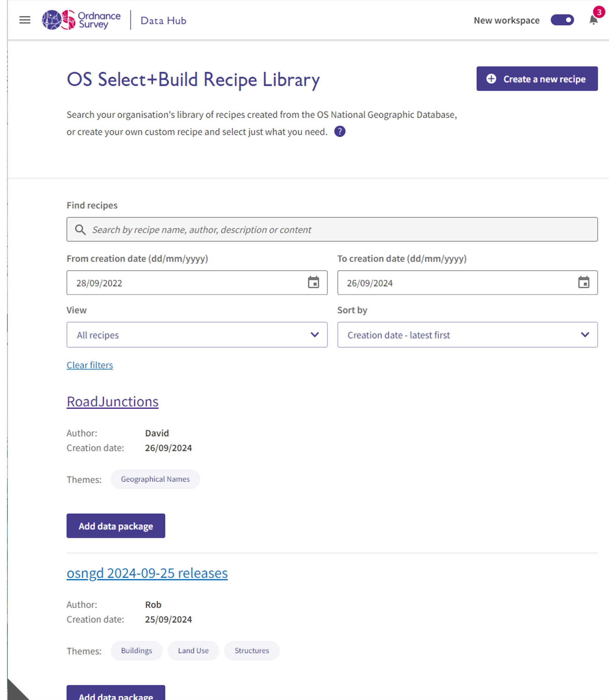Select the Land Use theme chip
Image resolution: width=609 pixels, height=700 pixels.
[193, 650]
